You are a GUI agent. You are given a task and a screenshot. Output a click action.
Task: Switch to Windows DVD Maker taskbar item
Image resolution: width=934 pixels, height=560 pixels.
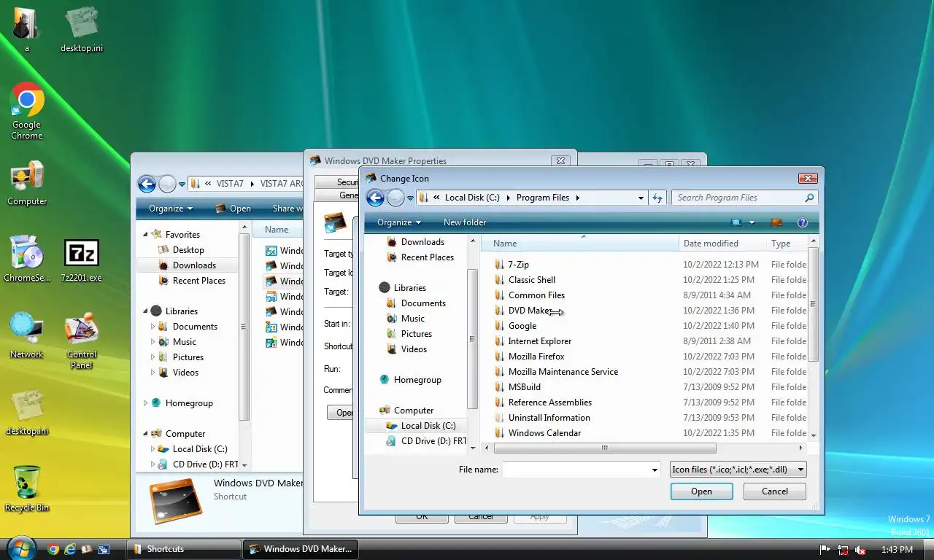point(299,549)
